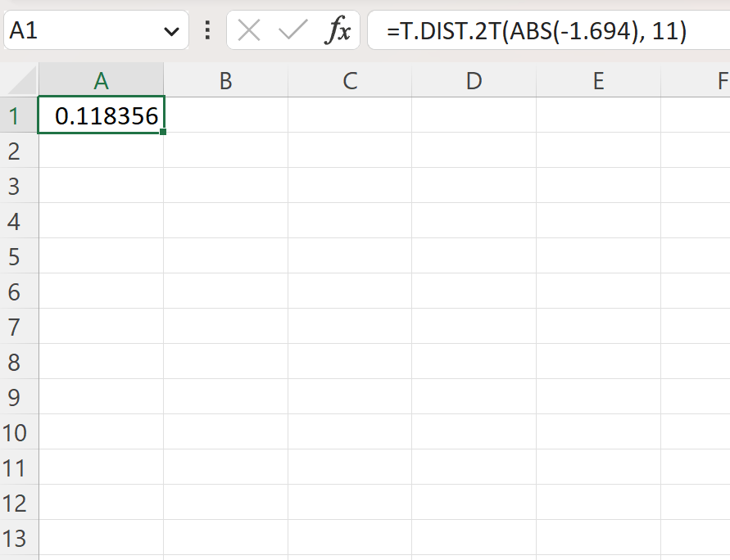Select column A header

click(x=101, y=80)
